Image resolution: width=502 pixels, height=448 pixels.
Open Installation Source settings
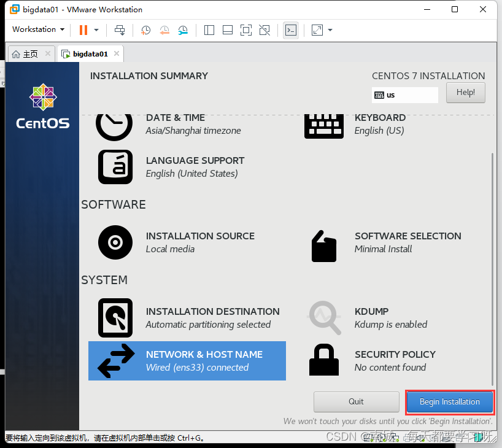[187, 242]
